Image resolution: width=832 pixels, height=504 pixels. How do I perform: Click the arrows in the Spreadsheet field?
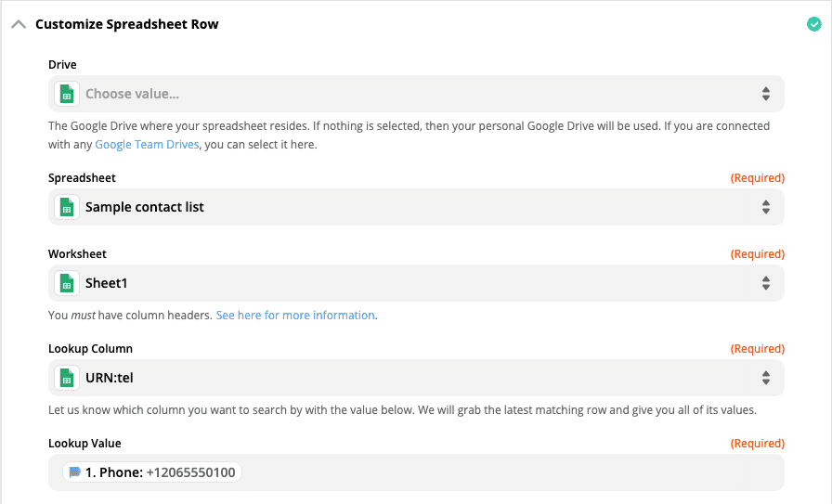(x=766, y=207)
